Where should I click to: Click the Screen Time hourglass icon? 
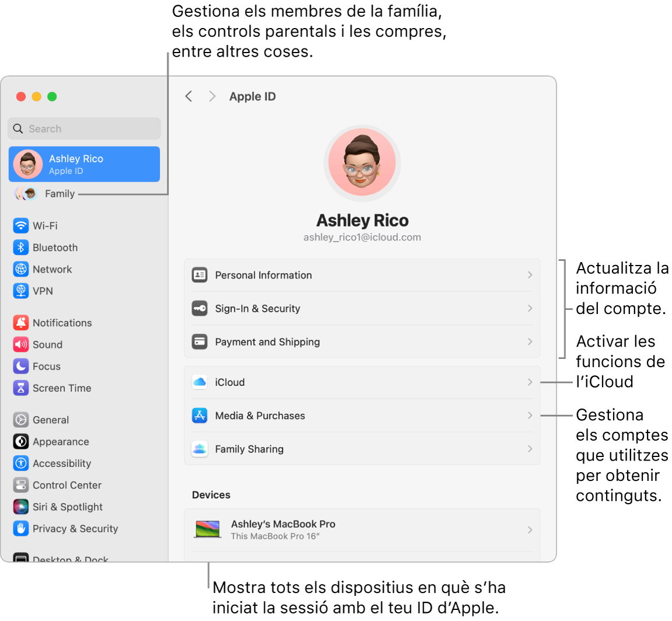20,388
